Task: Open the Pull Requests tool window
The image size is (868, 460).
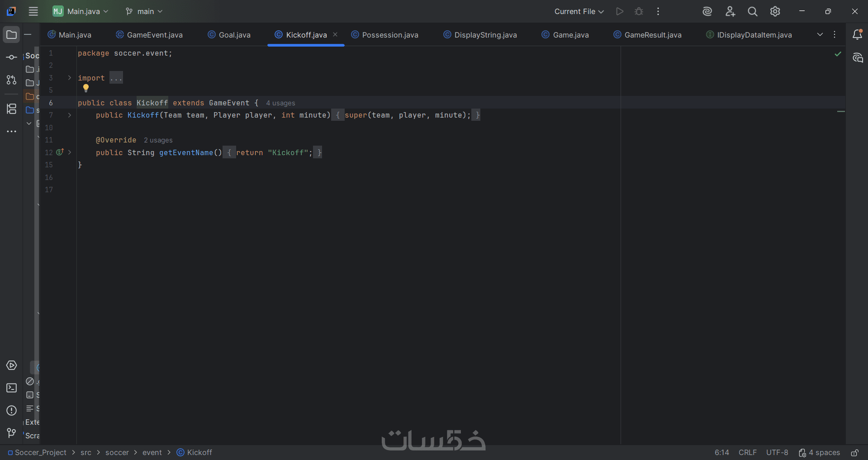Action: (12, 80)
